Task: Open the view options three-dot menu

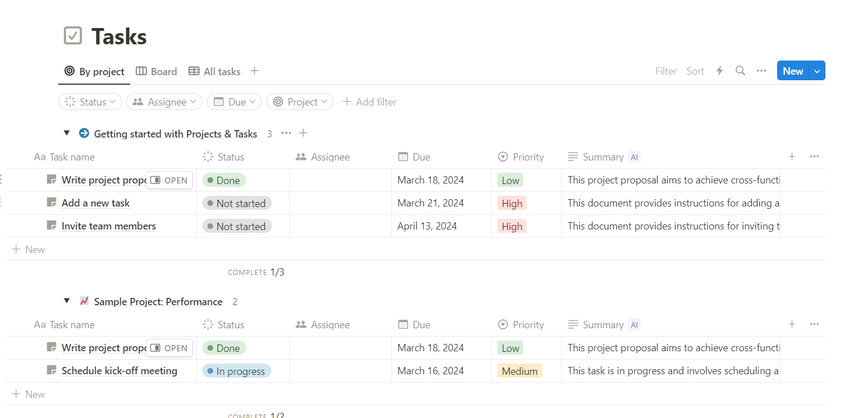Action: click(x=761, y=71)
